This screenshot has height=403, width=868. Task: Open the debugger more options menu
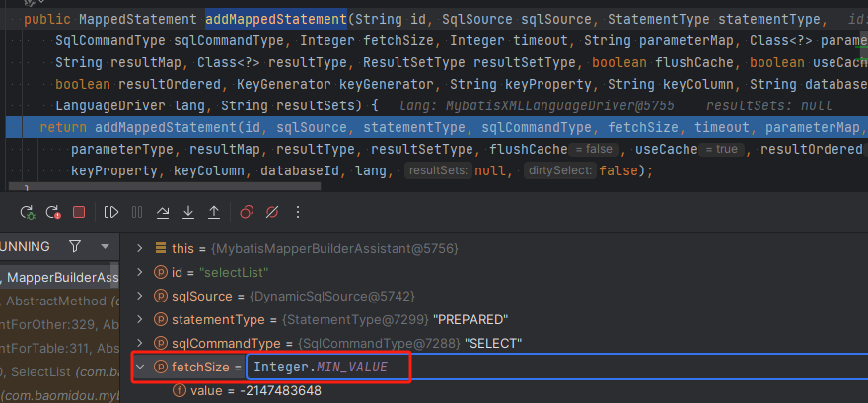[x=298, y=212]
